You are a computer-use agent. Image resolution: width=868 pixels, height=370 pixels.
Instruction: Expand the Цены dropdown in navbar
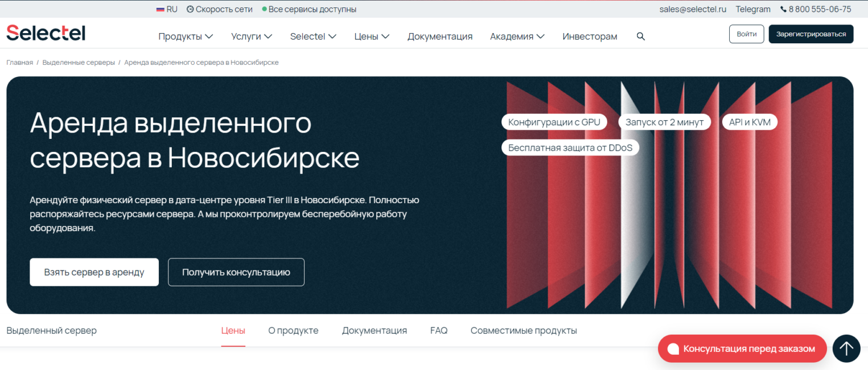(372, 36)
